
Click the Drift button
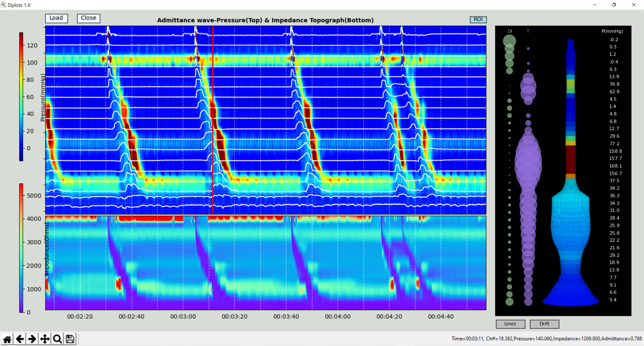click(x=544, y=324)
